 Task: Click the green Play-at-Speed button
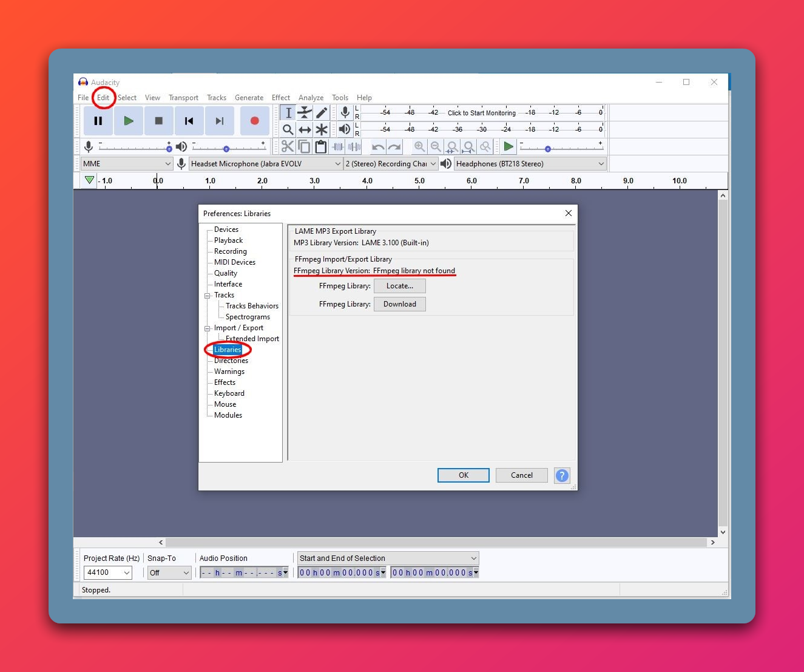pos(508,146)
